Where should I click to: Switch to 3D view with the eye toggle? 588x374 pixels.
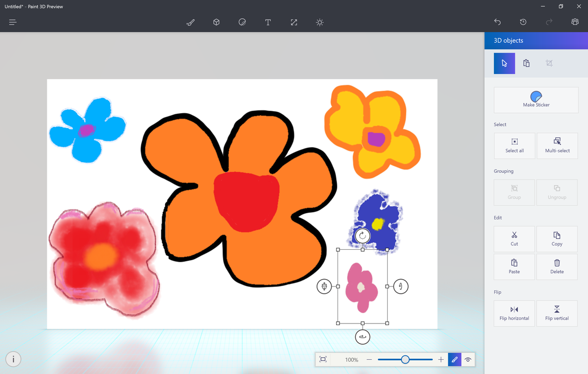click(468, 359)
